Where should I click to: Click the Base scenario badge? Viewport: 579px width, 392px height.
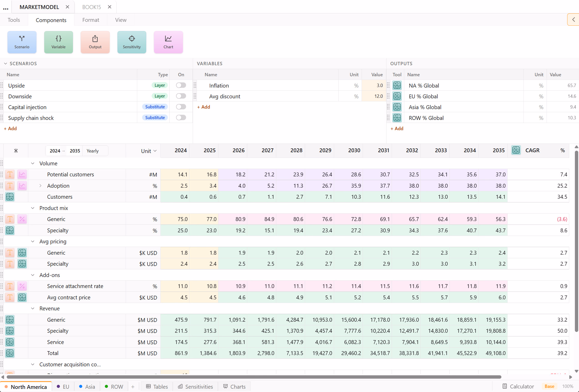click(x=549, y=386)
